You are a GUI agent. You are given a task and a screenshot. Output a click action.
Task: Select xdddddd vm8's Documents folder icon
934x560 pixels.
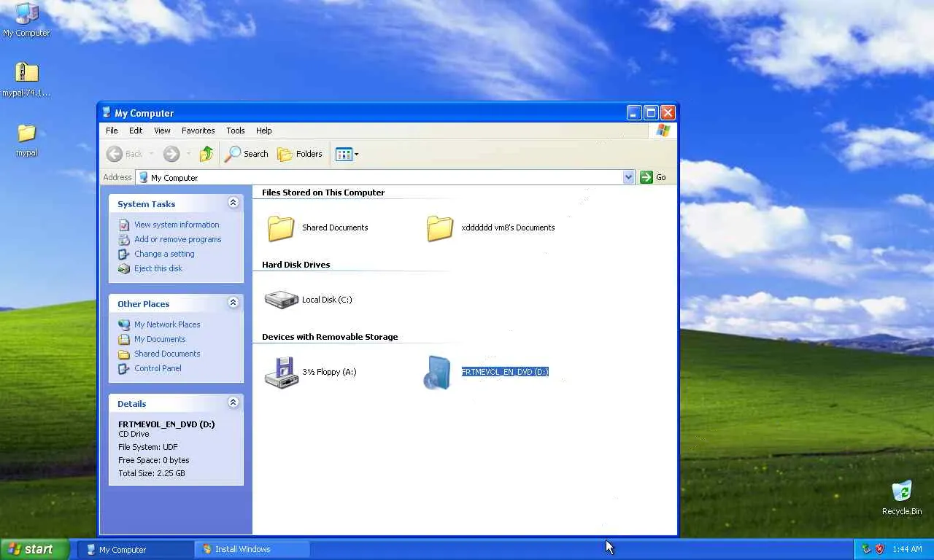point(440,228)
